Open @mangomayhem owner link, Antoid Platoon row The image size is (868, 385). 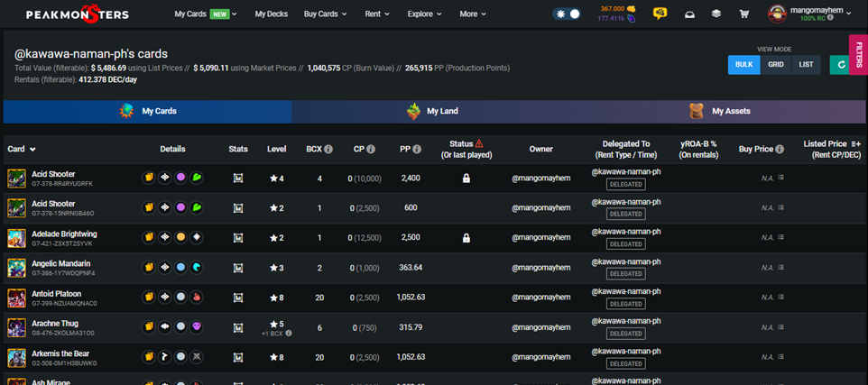point(540,298)
